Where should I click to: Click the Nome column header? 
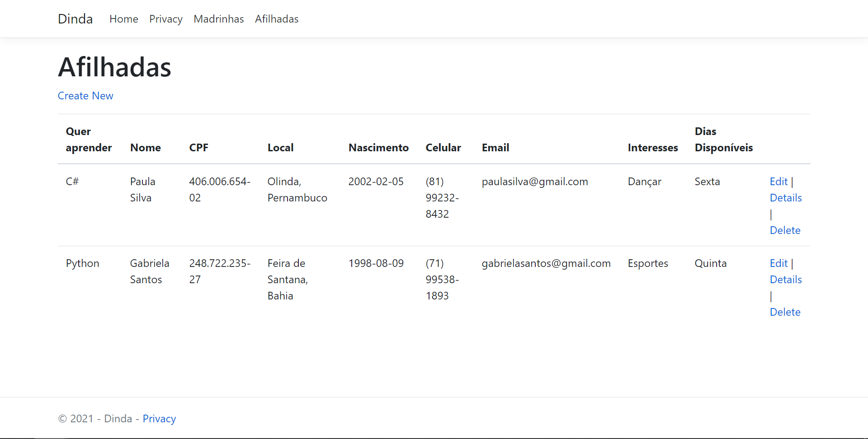[x=146, y=148]
